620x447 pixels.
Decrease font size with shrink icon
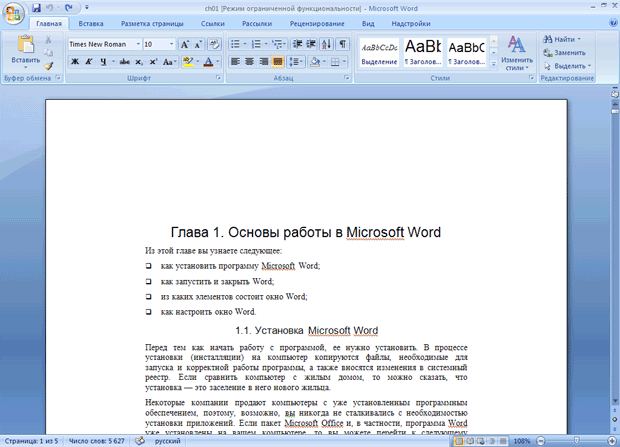click(x=198, y=44)
